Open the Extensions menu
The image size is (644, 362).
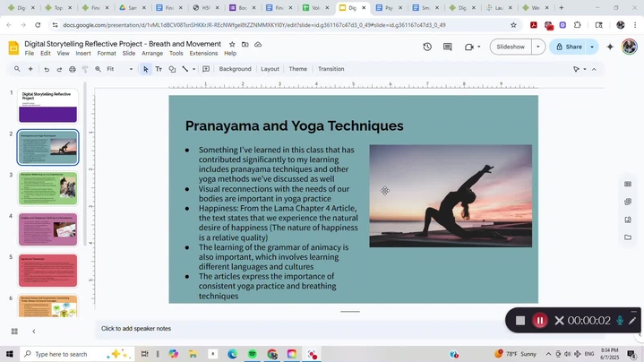point(203,54)
